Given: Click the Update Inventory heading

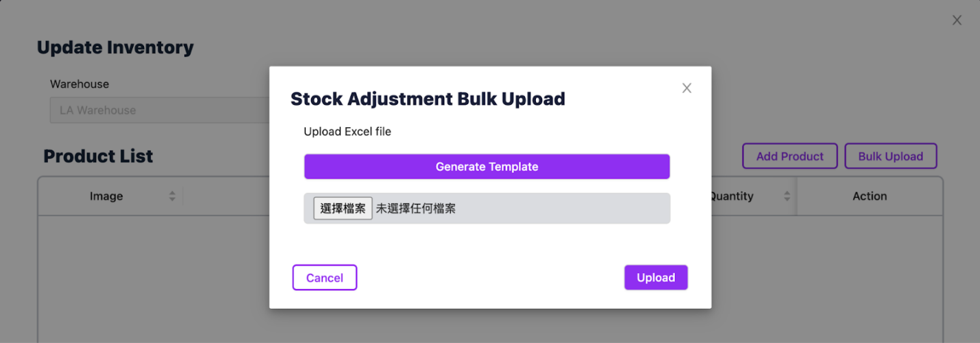Looking at the screenshot, I should tap(115, 47).
